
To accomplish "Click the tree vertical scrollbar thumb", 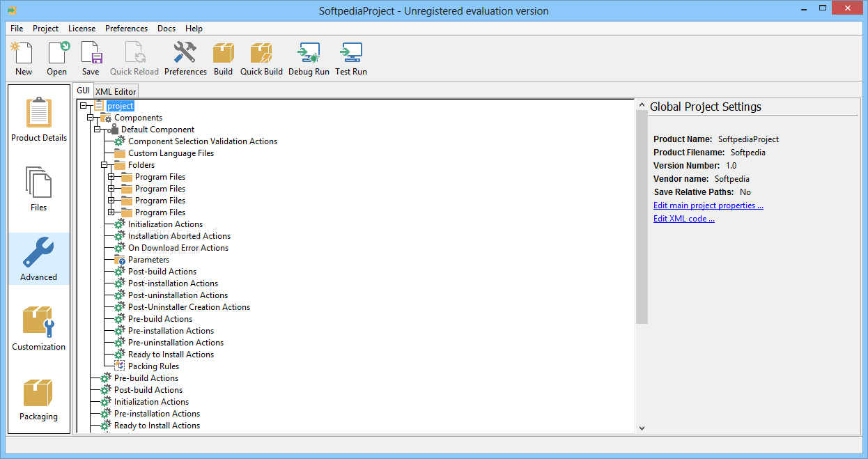I will [x=642, y=216].
